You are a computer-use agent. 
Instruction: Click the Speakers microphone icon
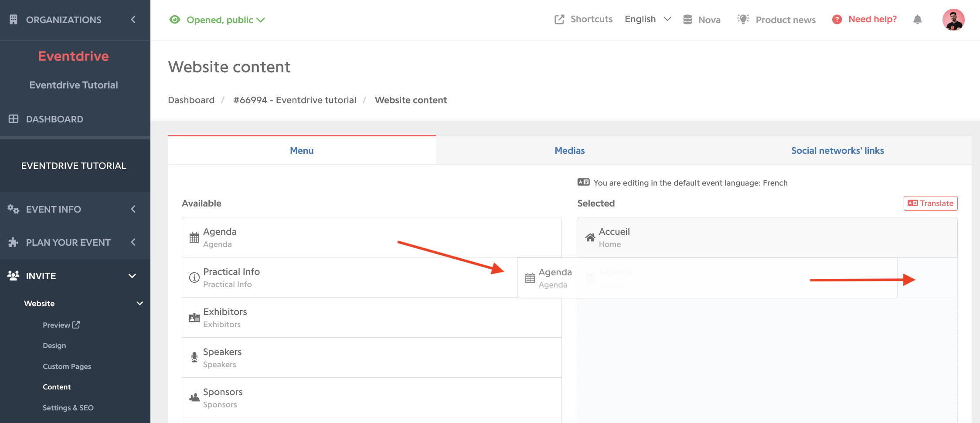coord(194,357)
